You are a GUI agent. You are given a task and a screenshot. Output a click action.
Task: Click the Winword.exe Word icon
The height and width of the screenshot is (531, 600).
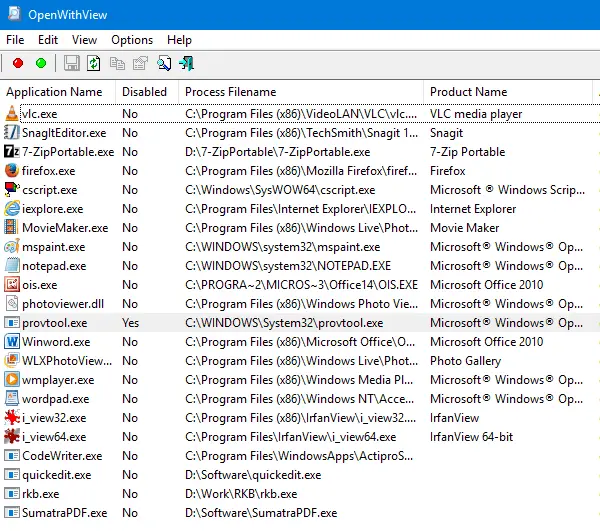(11, 341)
